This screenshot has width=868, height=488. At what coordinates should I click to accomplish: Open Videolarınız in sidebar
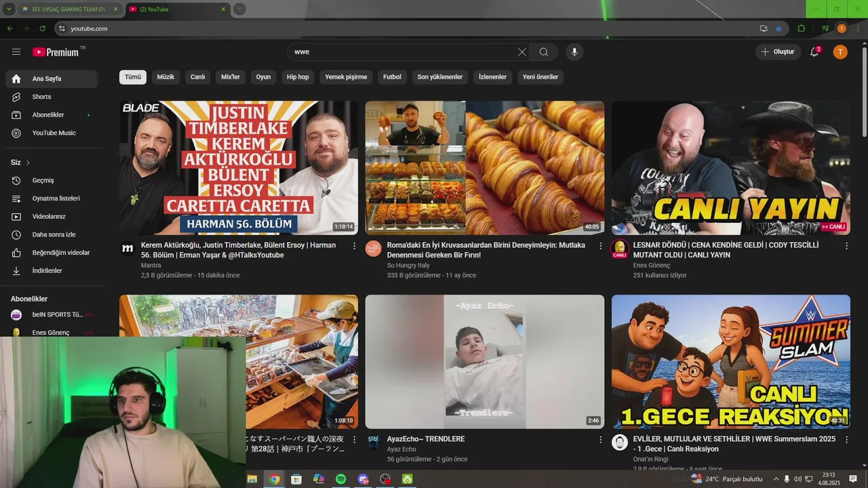coord(52,216)
